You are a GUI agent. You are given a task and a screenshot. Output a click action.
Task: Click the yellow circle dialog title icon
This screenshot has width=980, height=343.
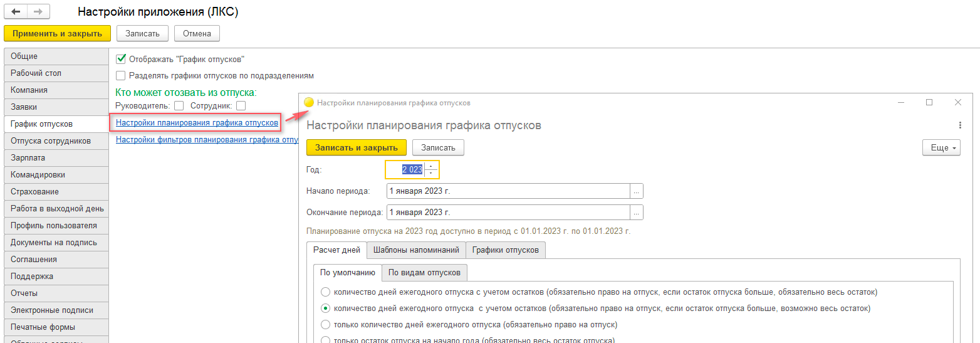tap(308, 102)
